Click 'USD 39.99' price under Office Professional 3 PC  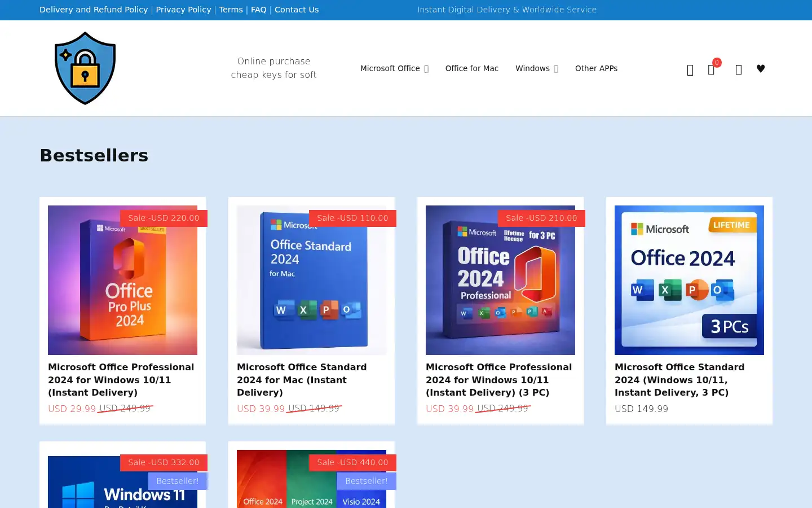click(x=450, y=409)
